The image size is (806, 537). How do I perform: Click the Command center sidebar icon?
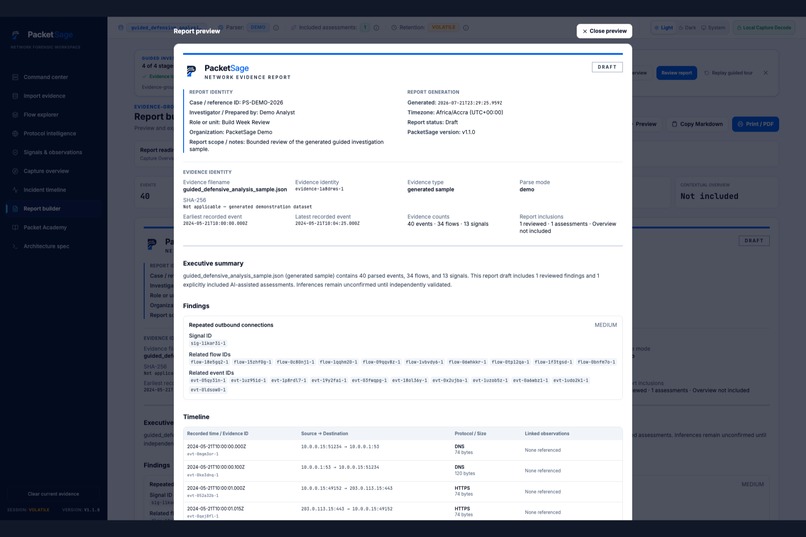[x=15, y=77]
